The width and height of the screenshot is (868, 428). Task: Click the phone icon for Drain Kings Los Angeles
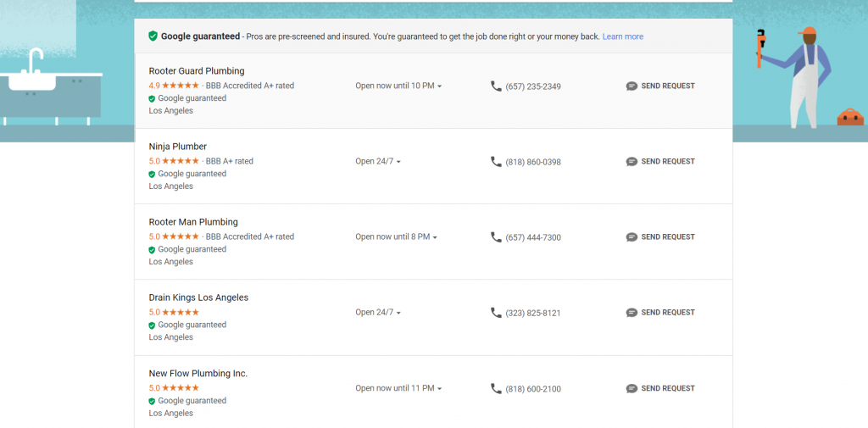coord(496,313)
